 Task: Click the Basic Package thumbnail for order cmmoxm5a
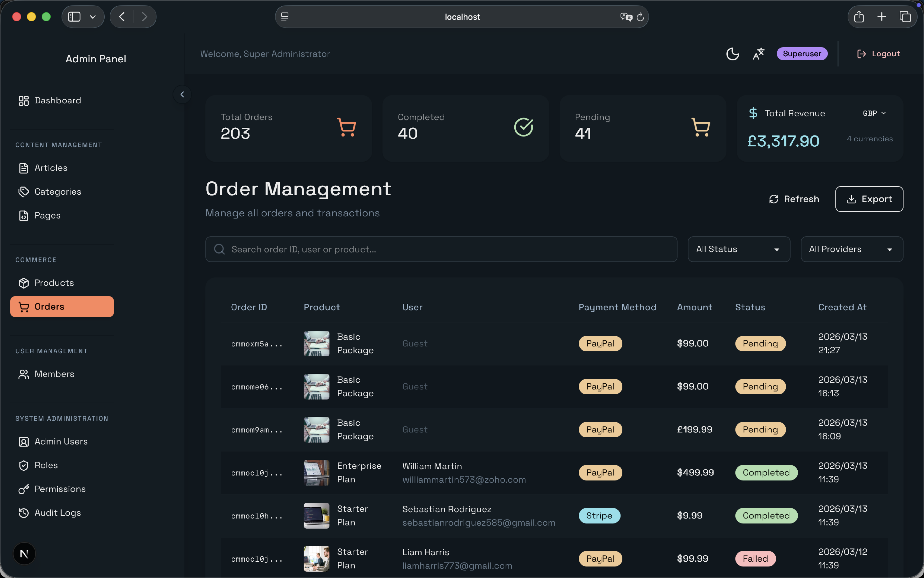click(317, 343)
